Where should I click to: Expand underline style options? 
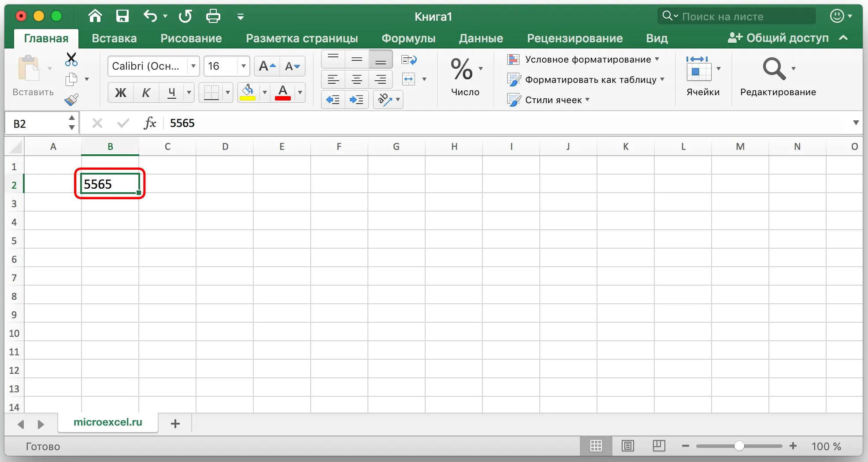click(189, 93)
